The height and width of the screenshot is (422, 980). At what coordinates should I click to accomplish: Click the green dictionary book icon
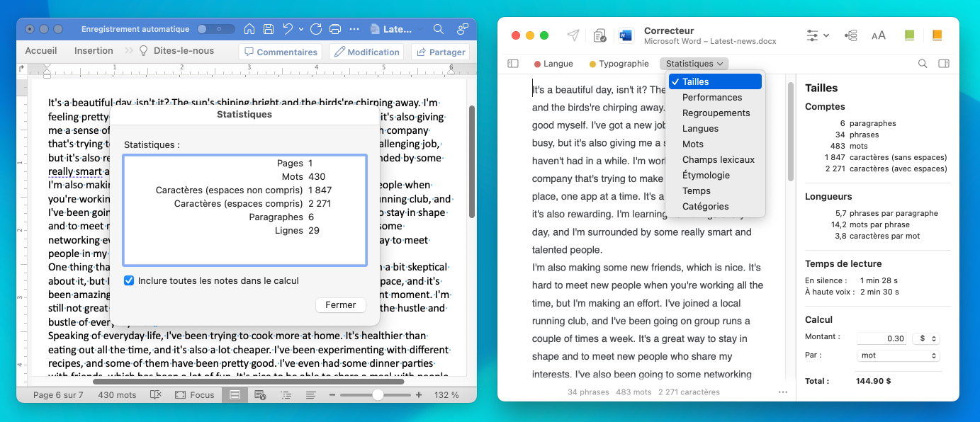[910, 35]
